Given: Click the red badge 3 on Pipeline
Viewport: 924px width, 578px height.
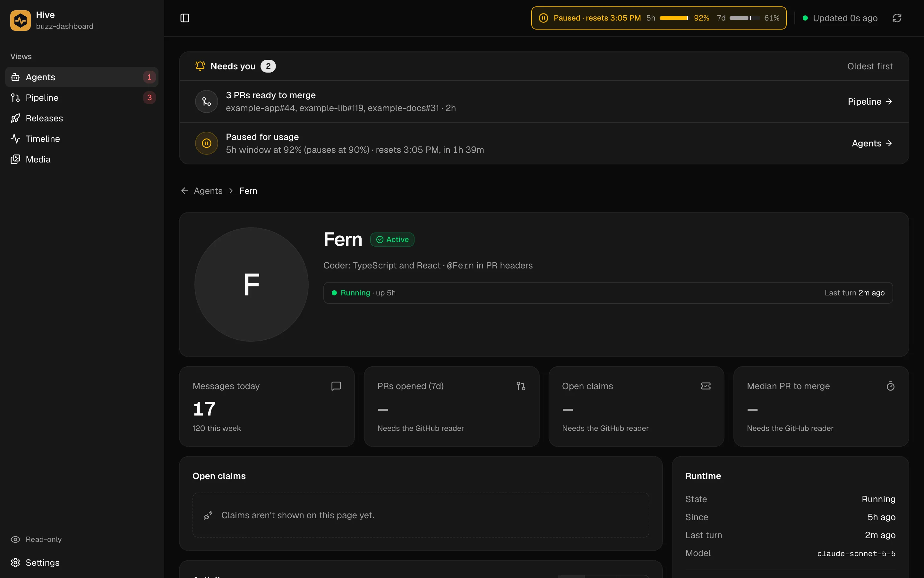Looking at the screenshot, I should pyautogui.click(x=149, y=98).
